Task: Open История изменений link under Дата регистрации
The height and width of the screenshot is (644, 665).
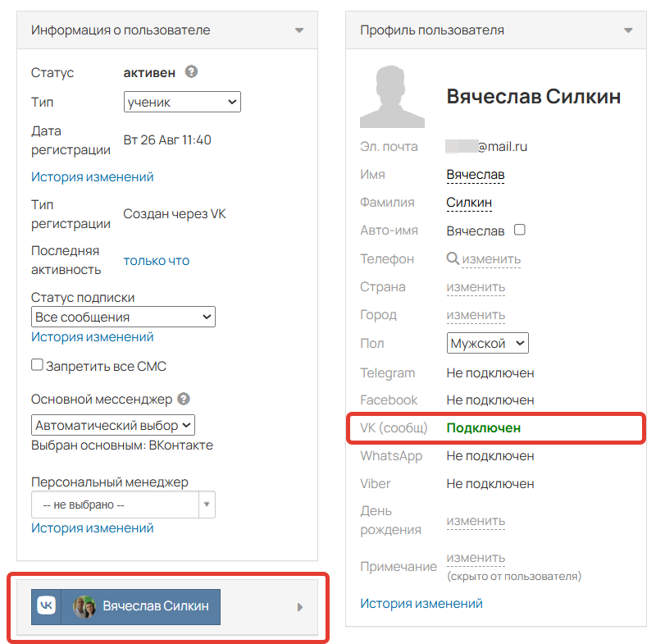Action: click(x=92, y=177)
